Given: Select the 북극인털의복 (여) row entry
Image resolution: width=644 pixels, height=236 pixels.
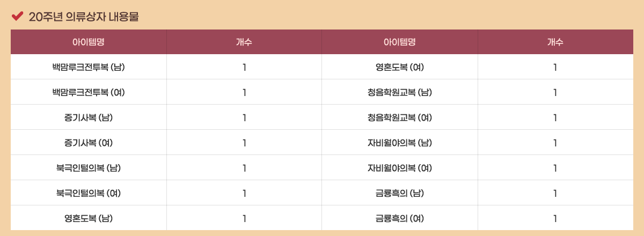Looking at the screenshot, I should coord(89,193).
